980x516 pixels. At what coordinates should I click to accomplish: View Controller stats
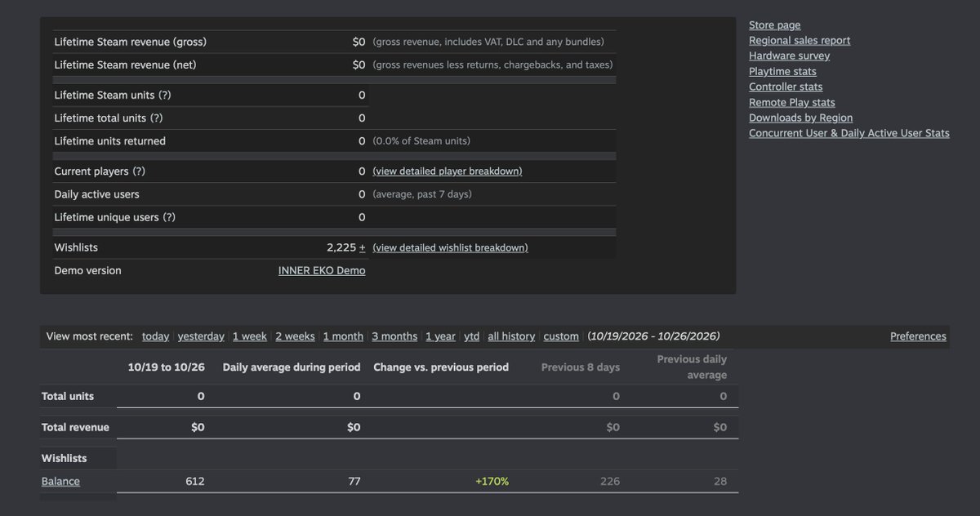[x=786, y=87]
